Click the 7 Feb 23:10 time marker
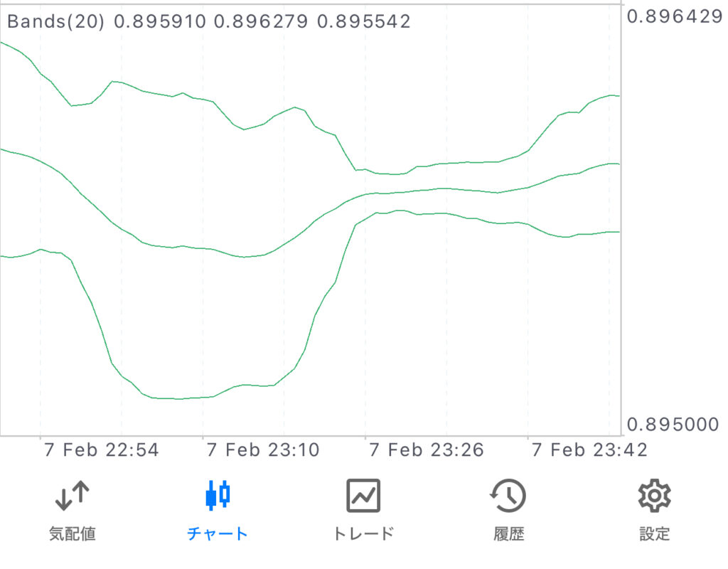The height and width of the screenshot is (569, 728). pos(263,450)
